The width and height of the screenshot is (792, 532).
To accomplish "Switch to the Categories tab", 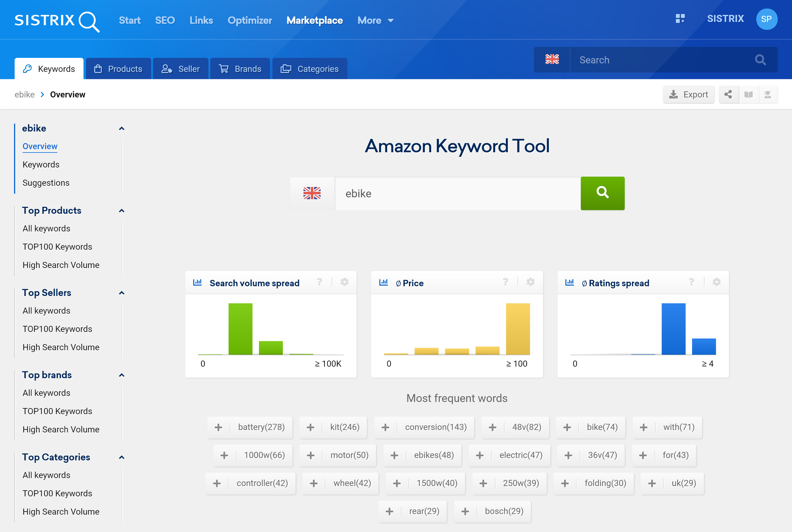I will point(310,69).
